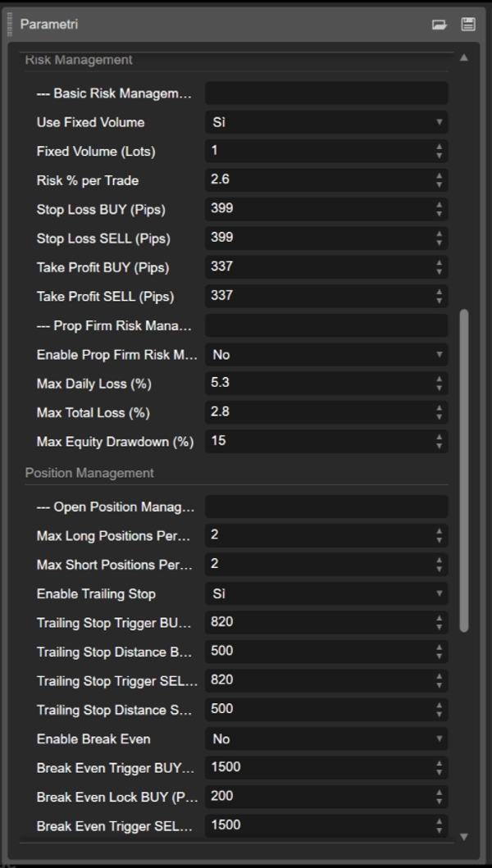Increase the Max Equity Drawdown percentage
Screen dimensions: 492x868
click(440, 437)
